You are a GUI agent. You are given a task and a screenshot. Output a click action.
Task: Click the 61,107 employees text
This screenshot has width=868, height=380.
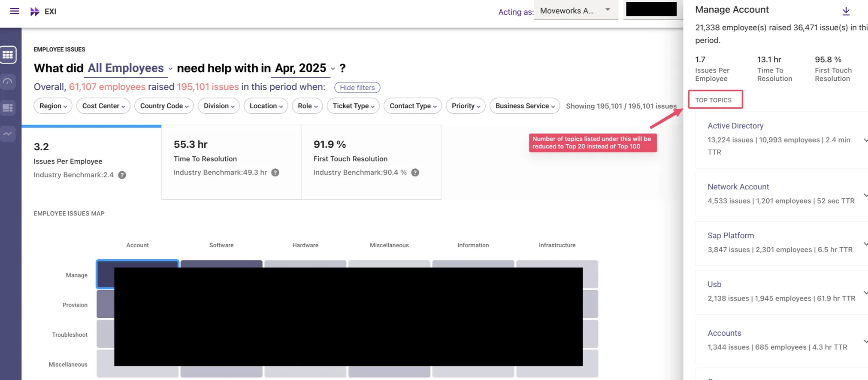107,87
